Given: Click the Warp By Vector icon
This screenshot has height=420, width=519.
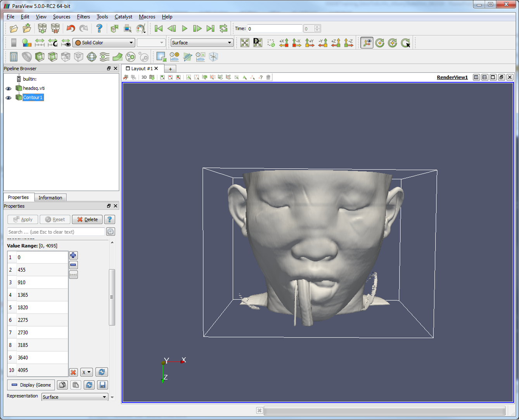Looking at the screenshot, I should pyautogui.click(x=118, y=57).
